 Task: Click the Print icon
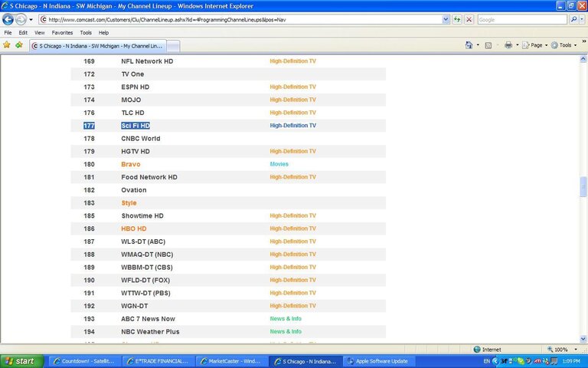click(508, 45)
